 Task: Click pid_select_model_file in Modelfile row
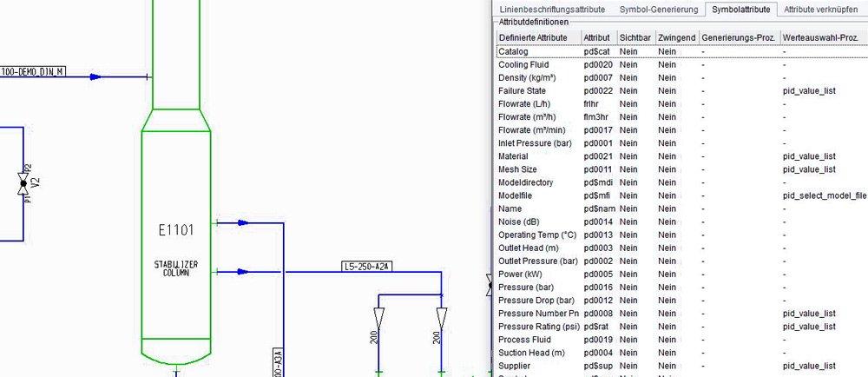click(x=825, y=195)
